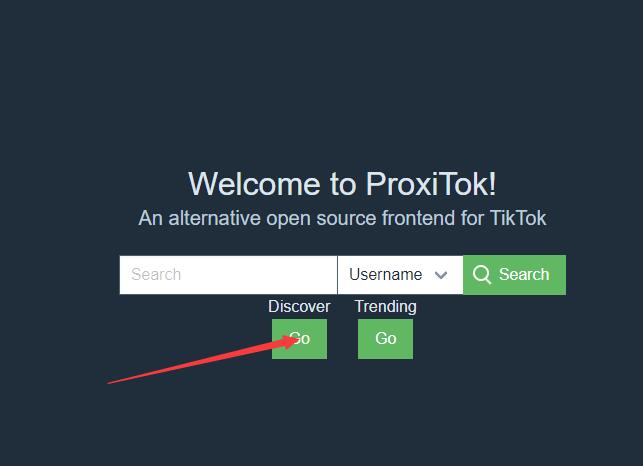Click the Go button under Discover
Image resolution: width=643 pixels, height=466 pixels.
coord(299,339)
